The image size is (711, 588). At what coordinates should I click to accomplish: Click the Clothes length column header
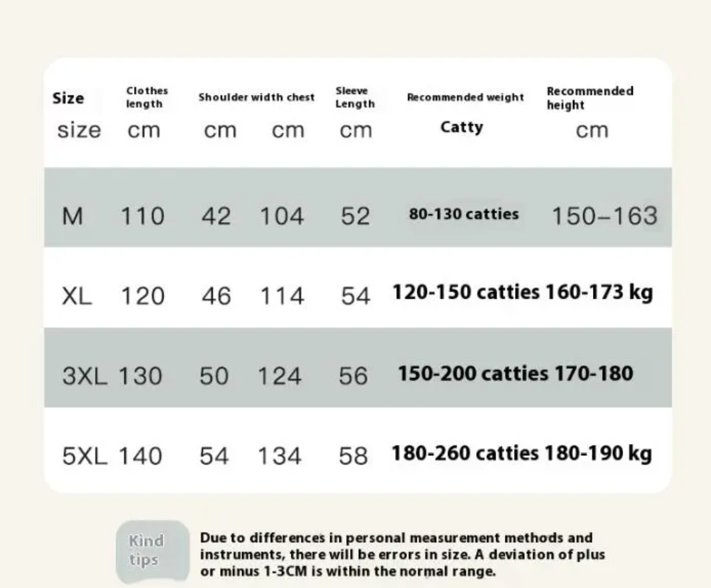coord(147,97)
